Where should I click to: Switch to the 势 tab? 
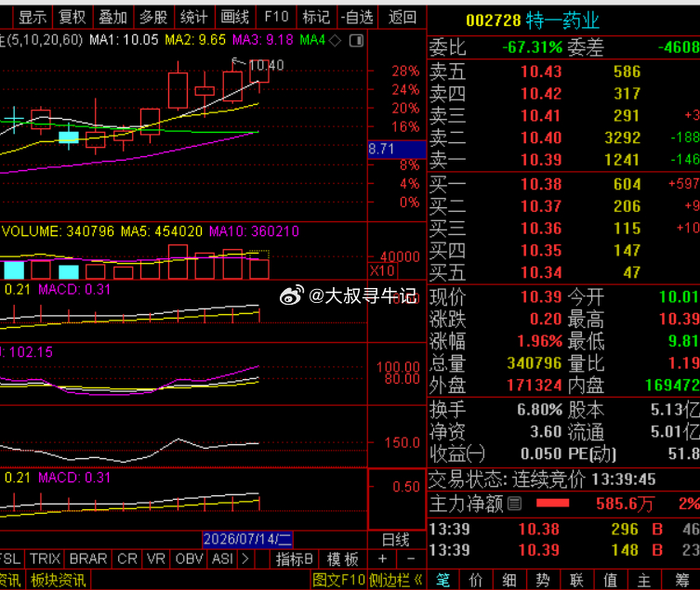543,580
